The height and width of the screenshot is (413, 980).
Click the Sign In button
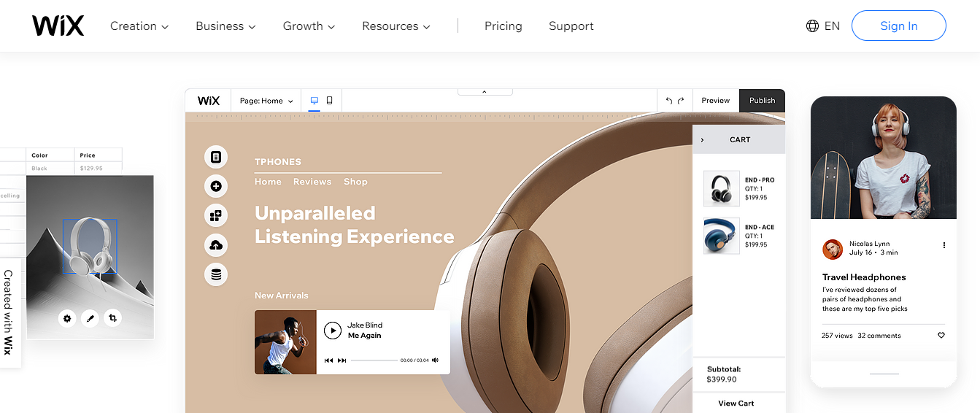click(899, 26)
